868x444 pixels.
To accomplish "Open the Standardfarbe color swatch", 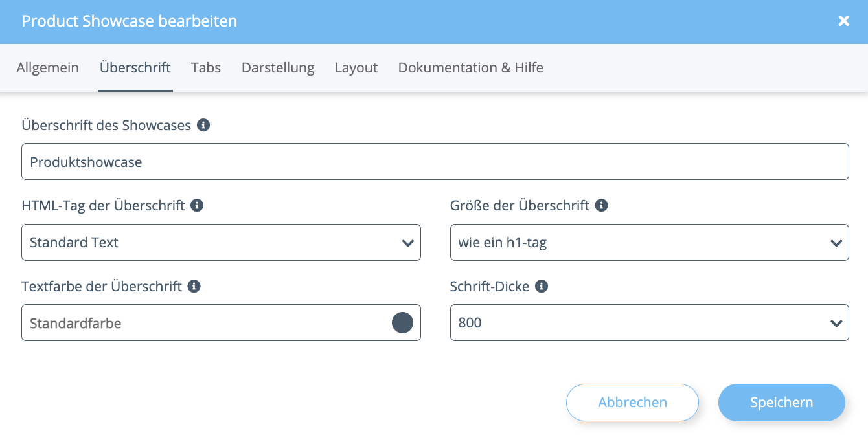I will [x=402, y=322].
